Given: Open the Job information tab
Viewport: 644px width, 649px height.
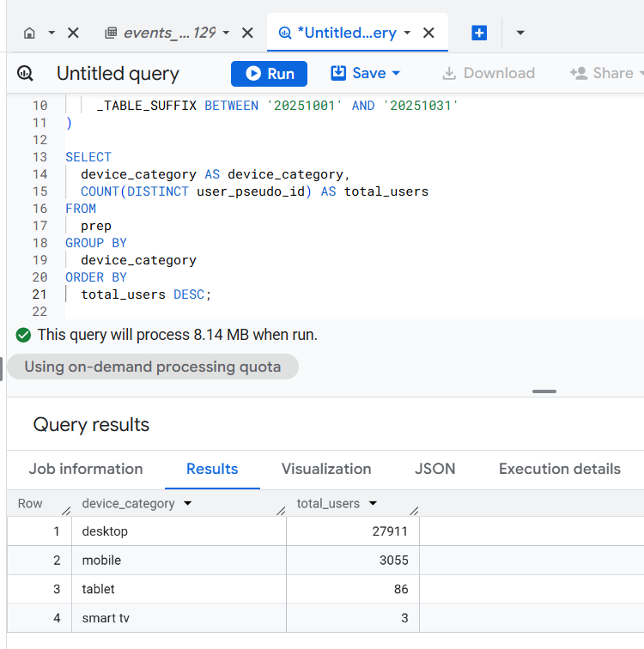Looking at the screenshot, I should (x=86, y=469).
